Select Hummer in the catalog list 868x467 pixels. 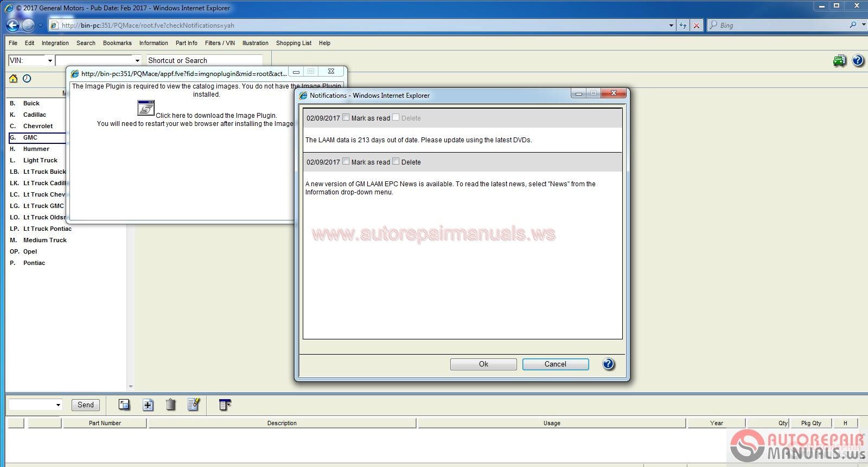coord(36,149)
